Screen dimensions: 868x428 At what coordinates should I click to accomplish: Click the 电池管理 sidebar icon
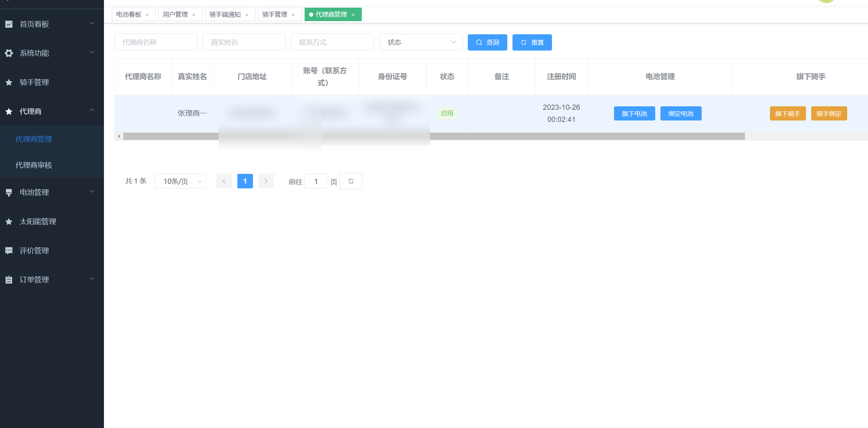tap(9, 193)
